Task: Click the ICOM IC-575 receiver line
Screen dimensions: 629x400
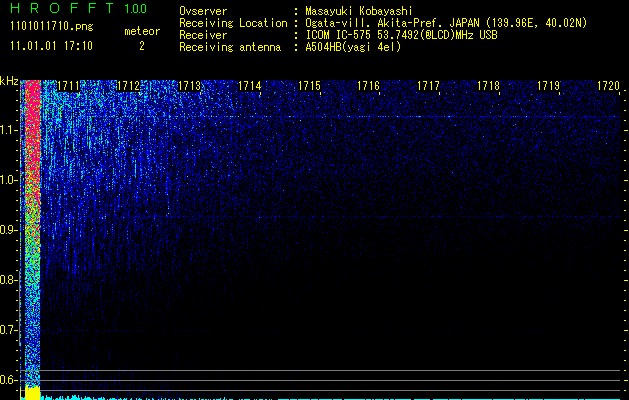Action: 401,35
